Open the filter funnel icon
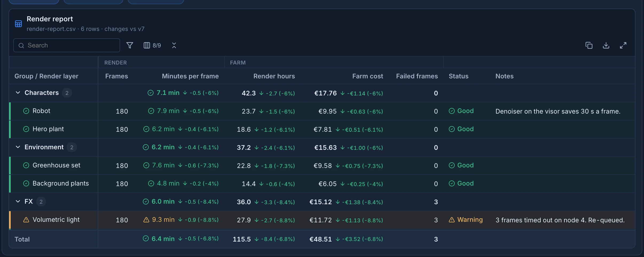 pos(130,45)
